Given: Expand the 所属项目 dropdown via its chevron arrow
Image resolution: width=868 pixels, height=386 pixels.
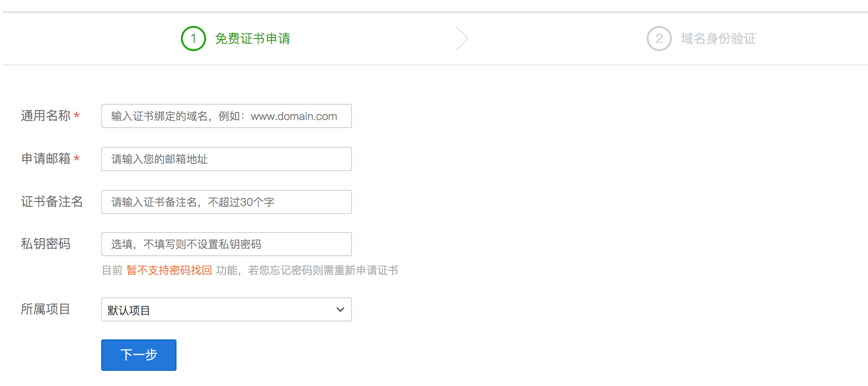Looking at the screenshot, I should [x=340, y=309].
